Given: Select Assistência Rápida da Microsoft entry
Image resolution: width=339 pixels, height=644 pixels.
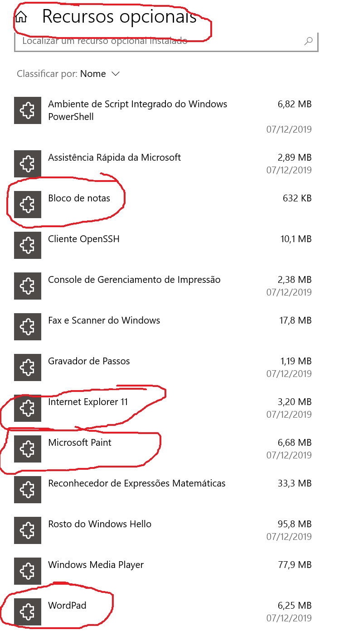Looking at the screenshot, I should point(114,157).
